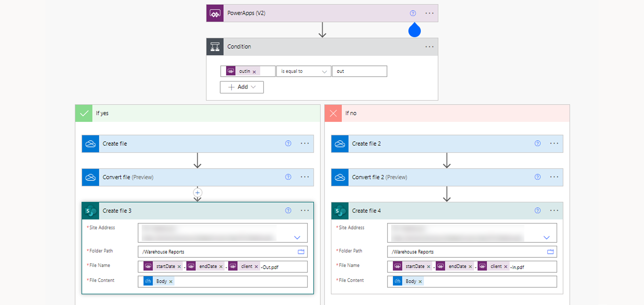
Task: Expand the Convert file 2 (Preview) title
Action: point(380,177)
